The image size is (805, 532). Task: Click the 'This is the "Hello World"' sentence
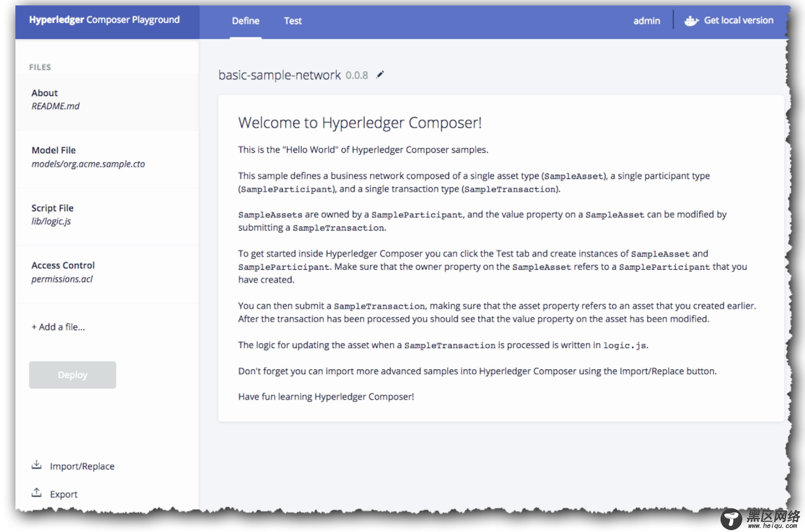(x=363, y=150)
